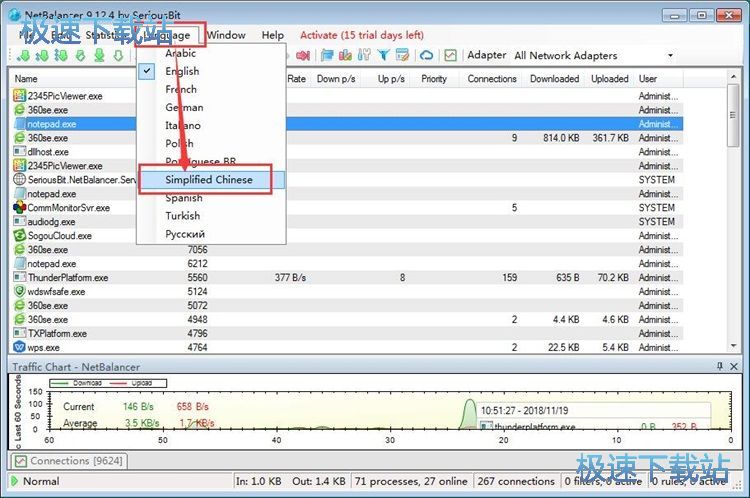
Task: Sort by the Down p/s column header
Action: pos(336,79)
